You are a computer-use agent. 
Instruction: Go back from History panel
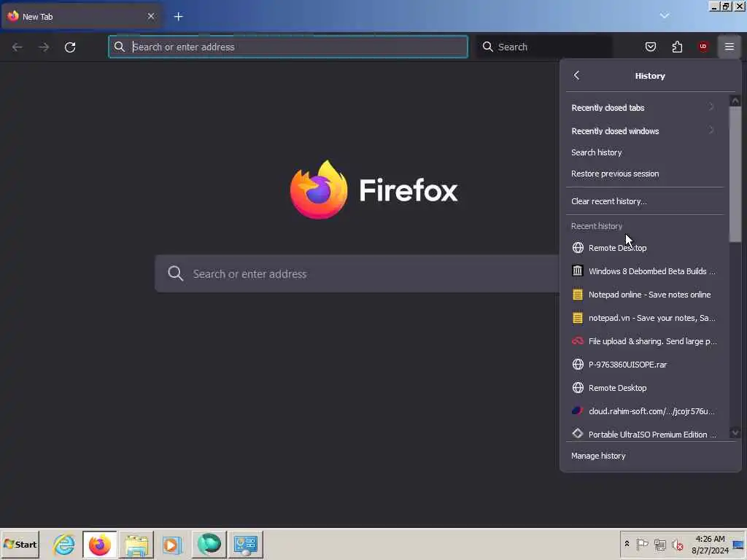[576, 75]
